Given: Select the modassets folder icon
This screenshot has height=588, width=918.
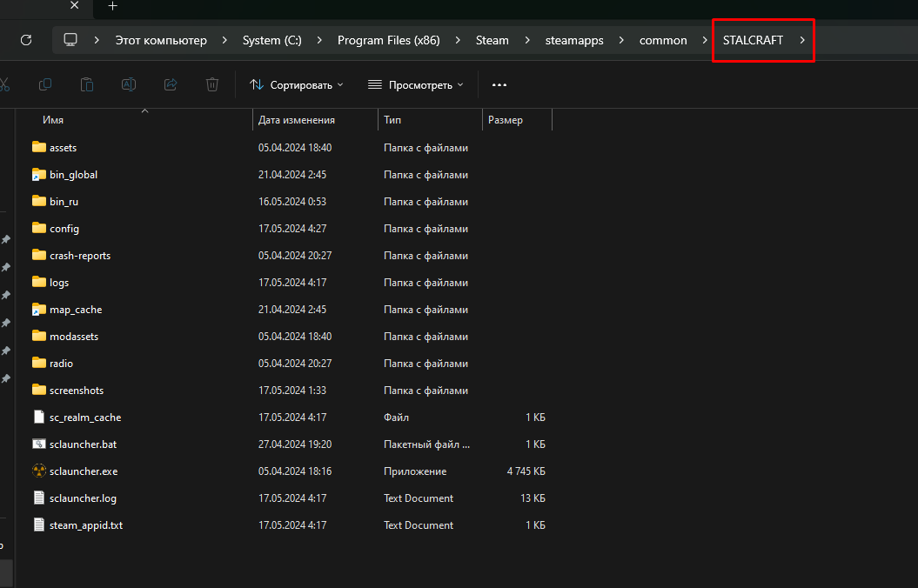Looking at the screenshot, I should 38,335.
